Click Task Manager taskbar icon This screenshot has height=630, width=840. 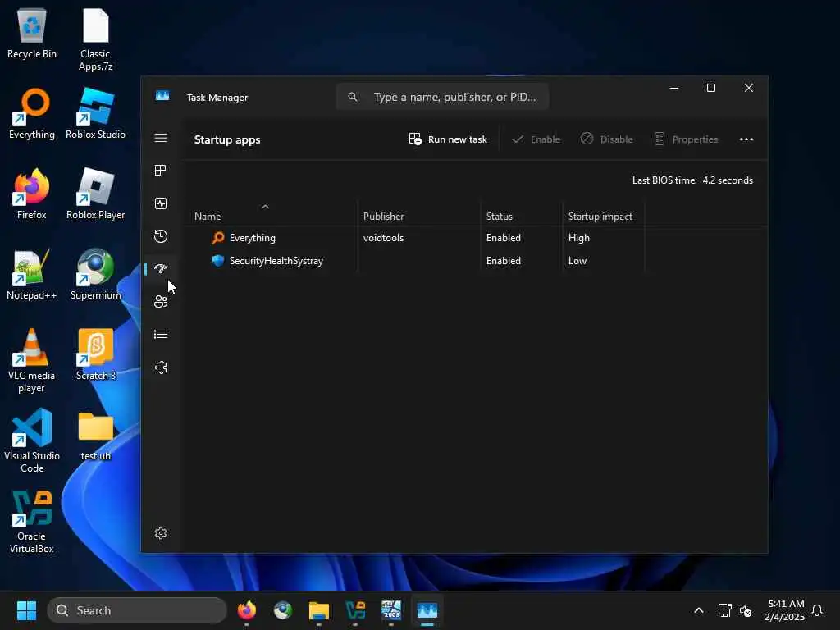click(x=427, y=610)
